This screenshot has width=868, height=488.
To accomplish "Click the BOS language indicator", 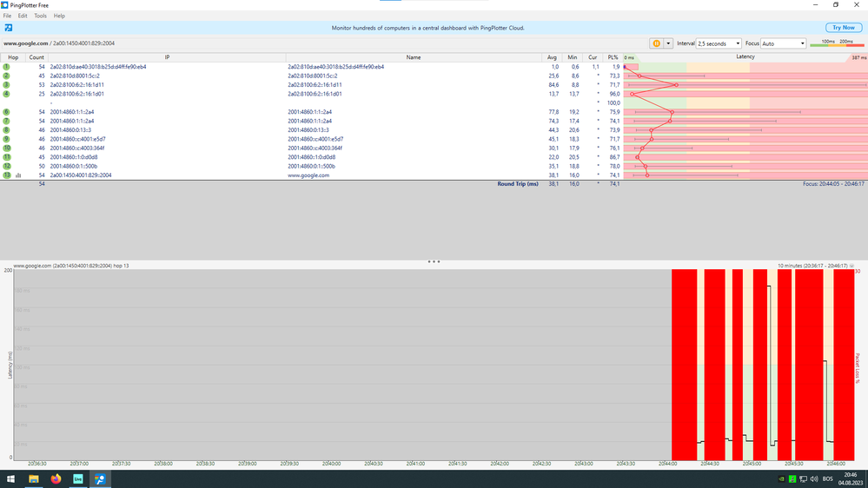I will [827, 479].
